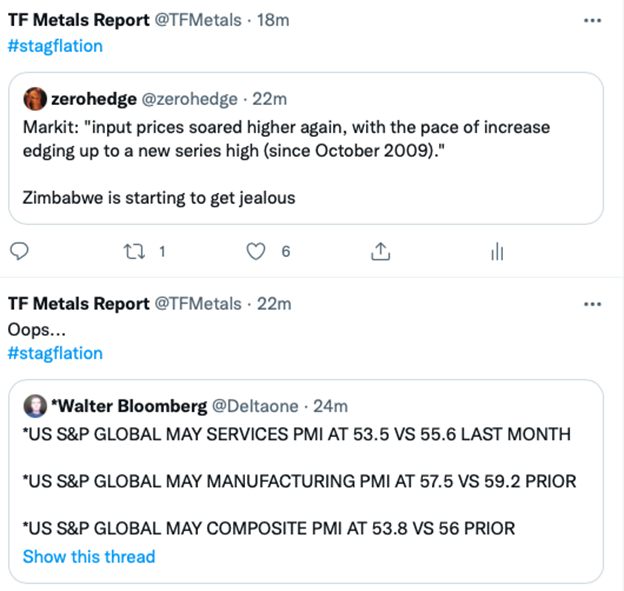Screen dimensions: 624x591
Task: Open the TF Metals Report name on the top tweet
Action: pos(79,20)
